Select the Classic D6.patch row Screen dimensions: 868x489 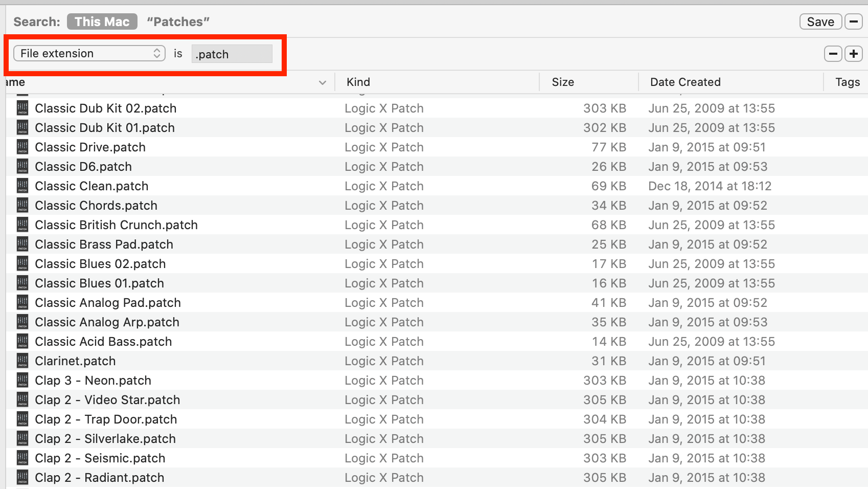204,166
